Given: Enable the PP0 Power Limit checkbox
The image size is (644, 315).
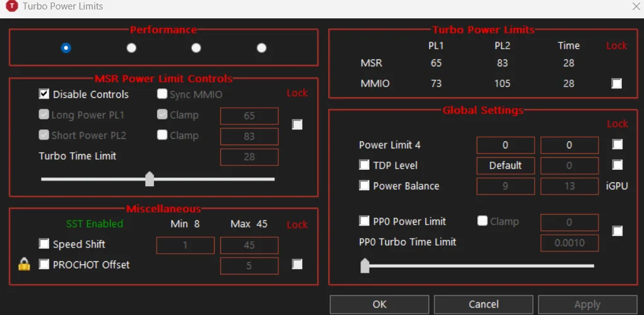Looking at the screenshot, I should [364, 221].
